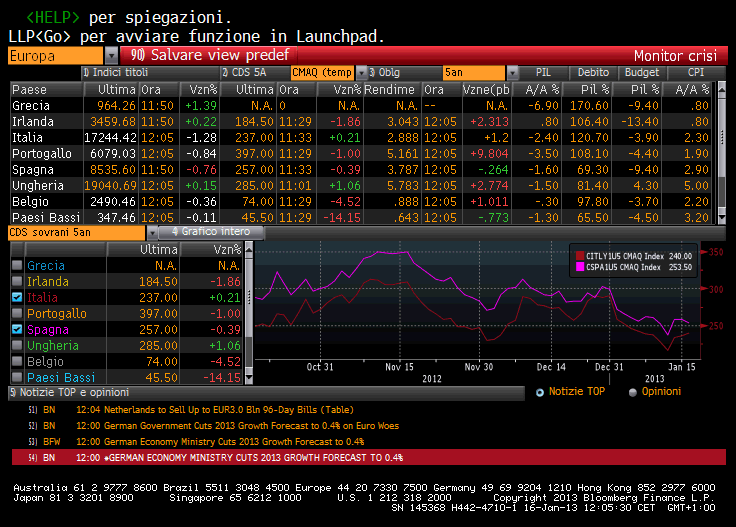Image resolution: width=736 pixels, height=527 pixels.
Task: Click the Debito column header
Action: [593, 73]
